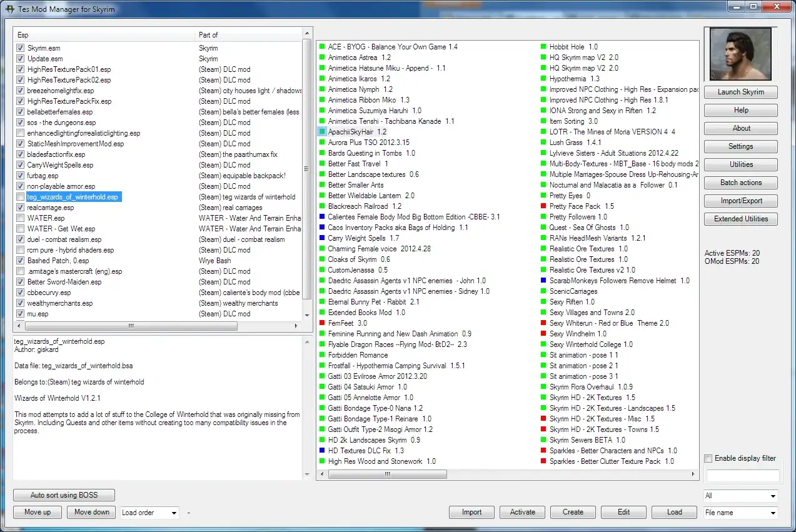Click the blue square beside HD Textures DLC Fix
This screenshot has width=796, height=532.
pos(322,451)
